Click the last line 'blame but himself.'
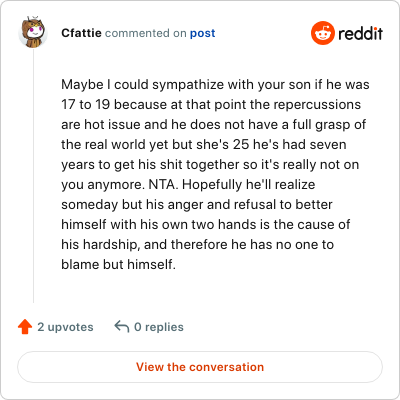The image size is (400, 400). click(x=118, y=264)
